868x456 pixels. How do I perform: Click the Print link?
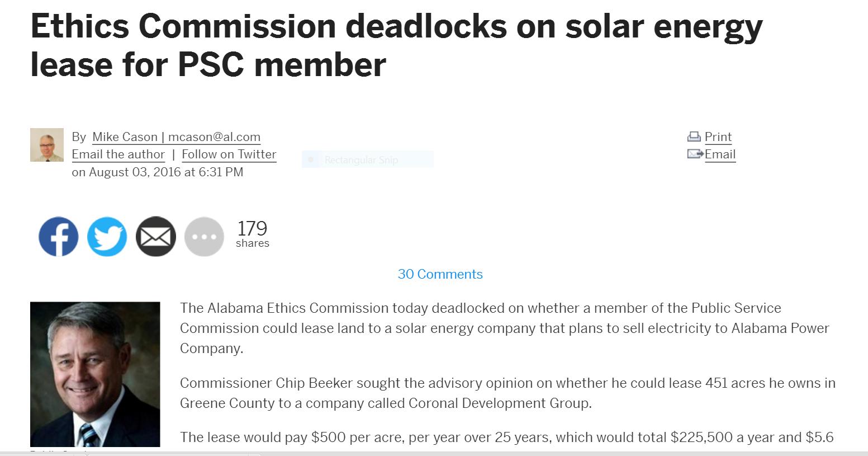(x=718, y=137)
